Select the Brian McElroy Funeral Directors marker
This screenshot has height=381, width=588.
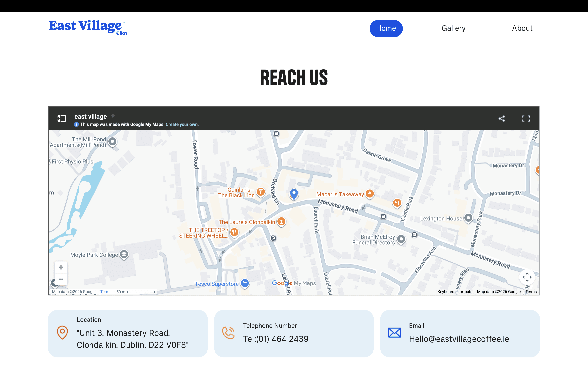[401, 239]
